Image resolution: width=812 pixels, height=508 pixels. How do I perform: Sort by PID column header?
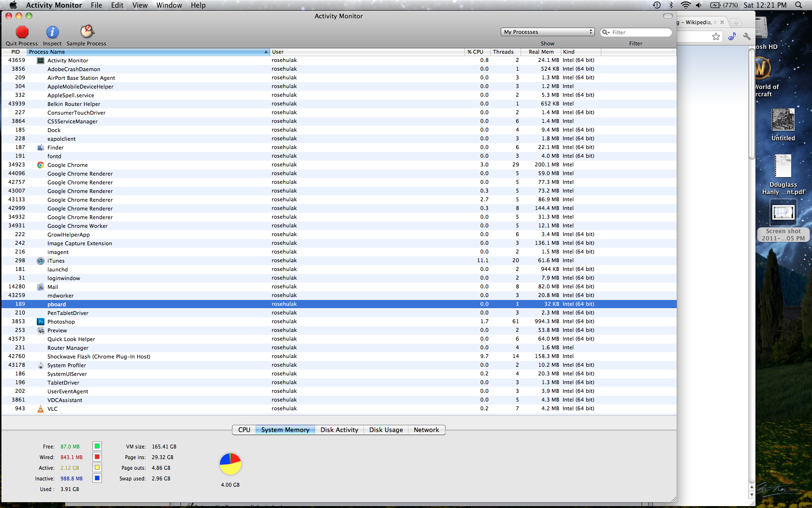pos(15,52)
